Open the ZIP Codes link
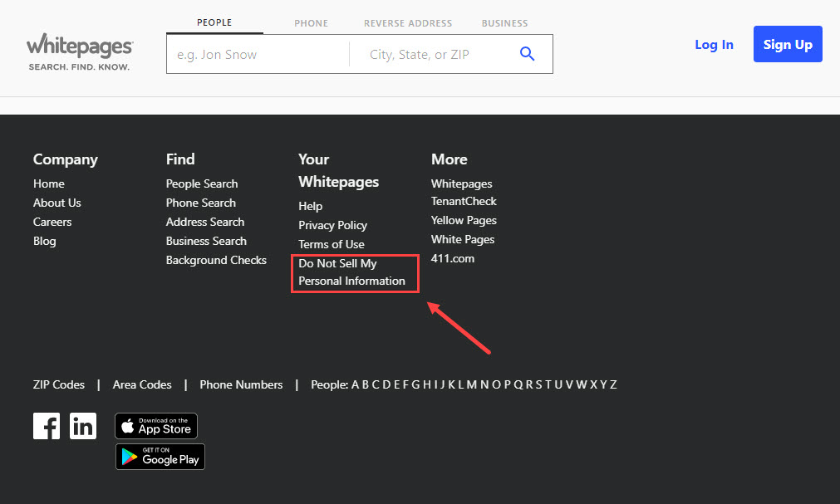840x504 pixels. (59, 384)
